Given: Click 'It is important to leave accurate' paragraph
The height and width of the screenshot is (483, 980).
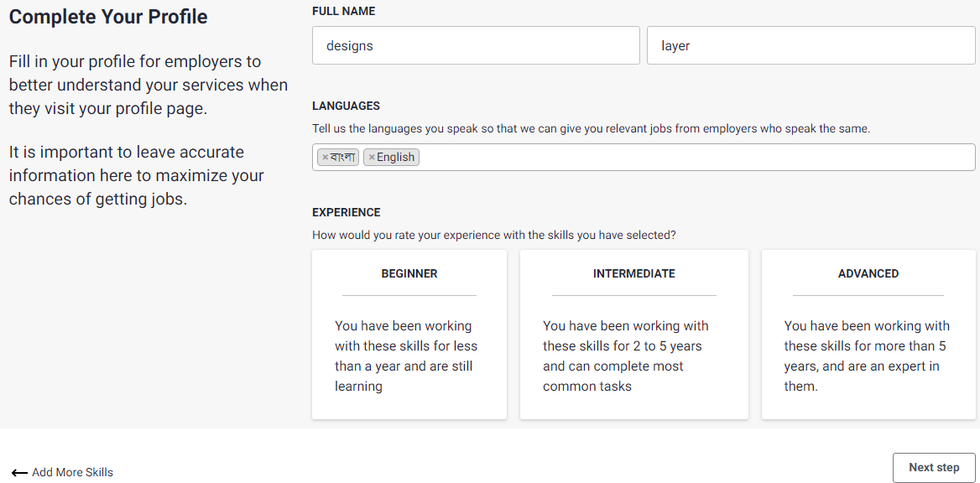Looking at the screenshot, I should [136, 176].
